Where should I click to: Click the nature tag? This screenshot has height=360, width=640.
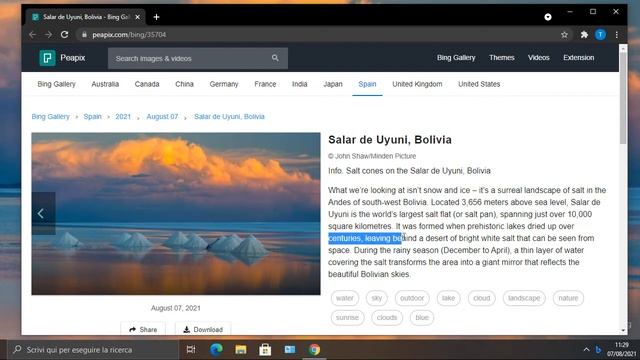pyautogui.click(x=568, y=298)
